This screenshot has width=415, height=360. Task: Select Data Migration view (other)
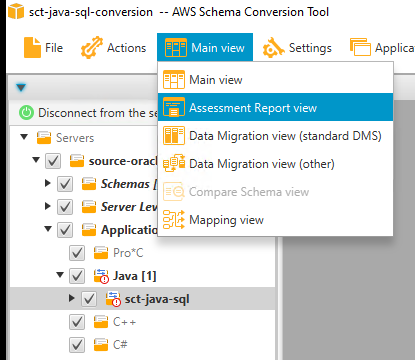(275, 164)
